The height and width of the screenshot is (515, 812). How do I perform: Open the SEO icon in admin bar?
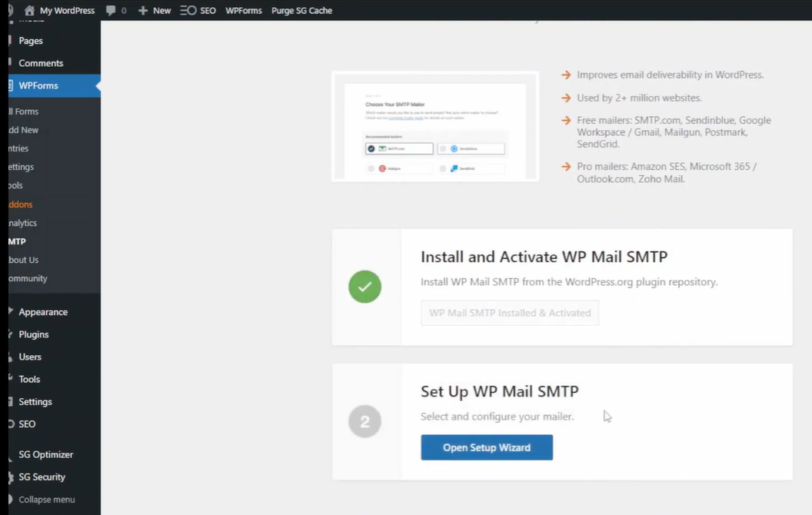(188, 10)
